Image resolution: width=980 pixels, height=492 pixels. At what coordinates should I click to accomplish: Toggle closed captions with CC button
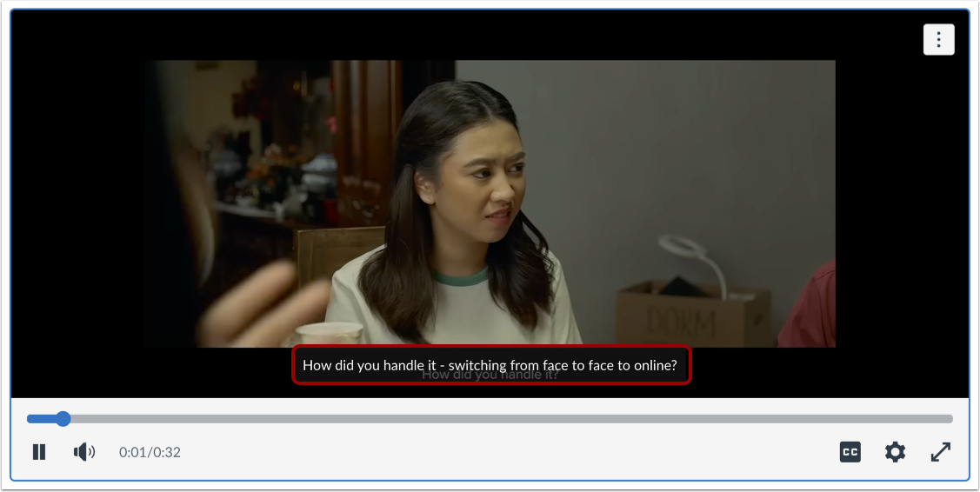tap(850, 452)
